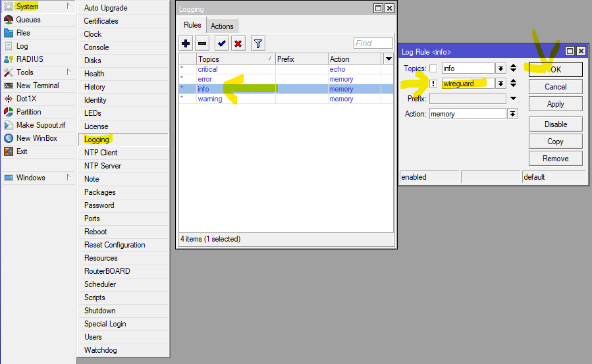This screenshot has width=592, height=364.
Task: Click the Windows menu icon
Action: click(x=9, y=178)
